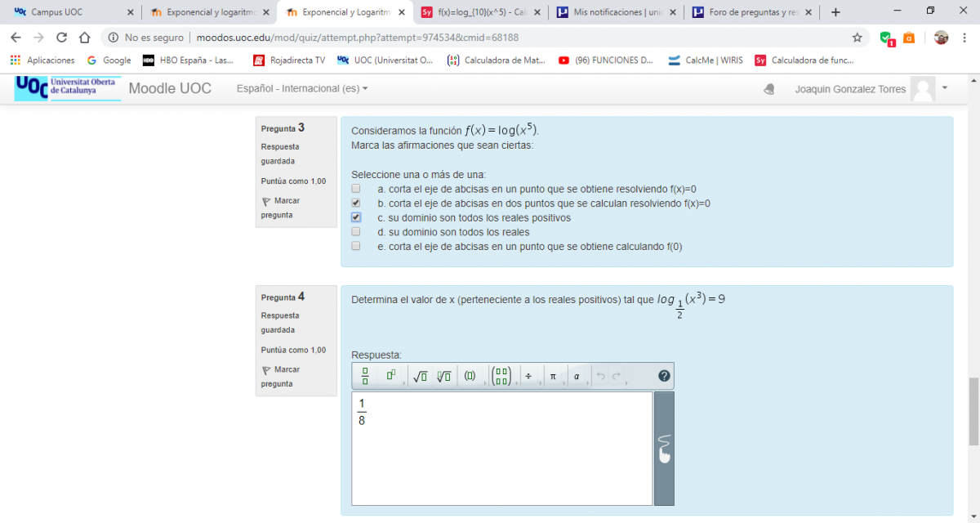Insert a matrix in the equation editor
This screenshot has height=523, width=980.
coord(501,376)
